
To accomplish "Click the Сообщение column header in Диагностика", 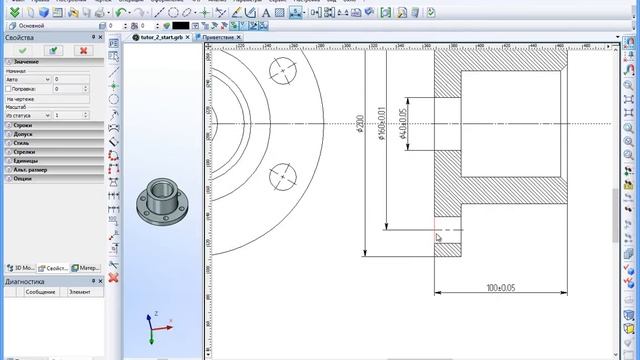I will tap(40, 292).
